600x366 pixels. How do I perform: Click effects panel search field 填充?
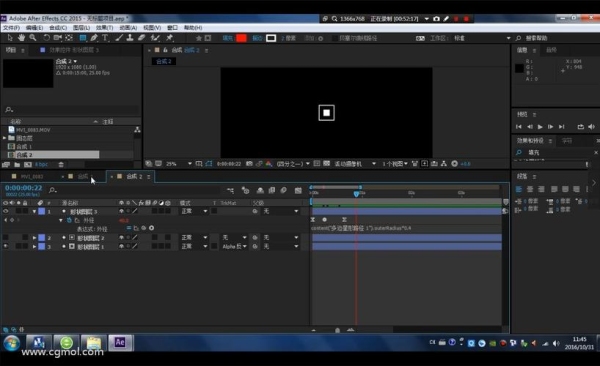(556, 152)
